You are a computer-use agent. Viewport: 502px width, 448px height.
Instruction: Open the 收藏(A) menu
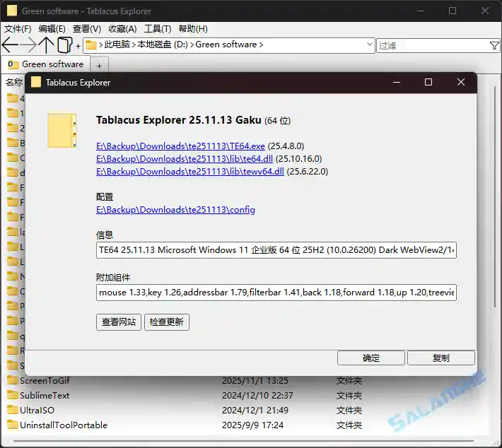pyautogui.click(x=122, y=29)
